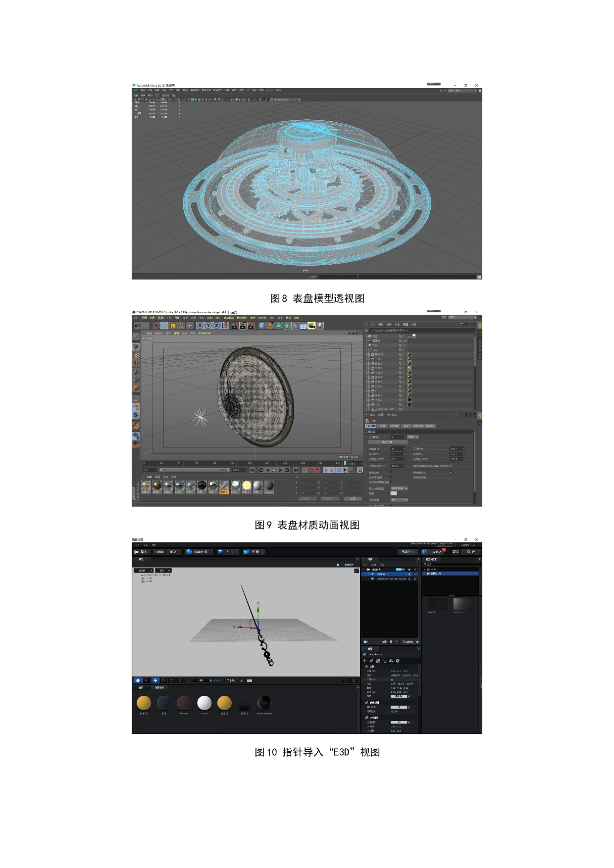
Task: Select the move gizmo tool in E3D viewport
Action: pos(155,680)
